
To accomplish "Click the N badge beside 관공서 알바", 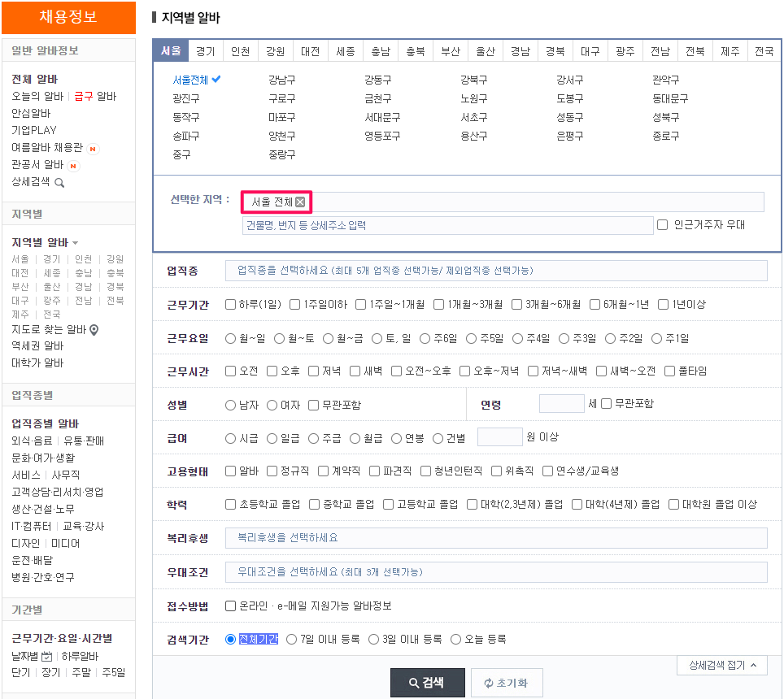I will (x=73, y=166).
